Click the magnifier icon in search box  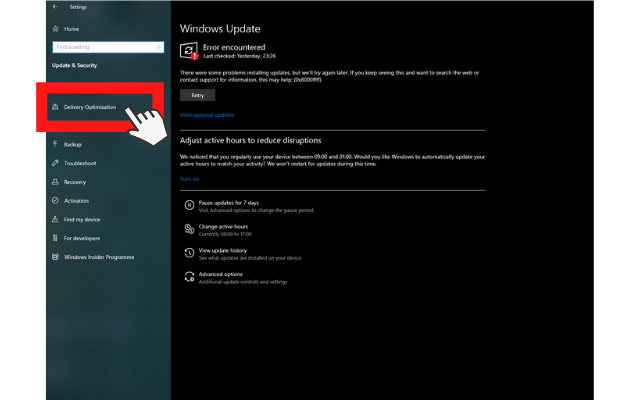tap(158, 47)
